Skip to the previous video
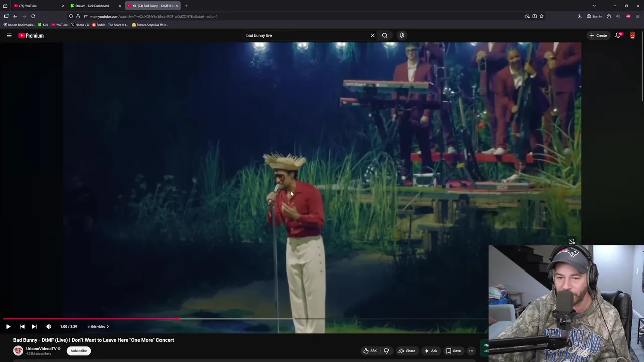 (x=22, y=327)
